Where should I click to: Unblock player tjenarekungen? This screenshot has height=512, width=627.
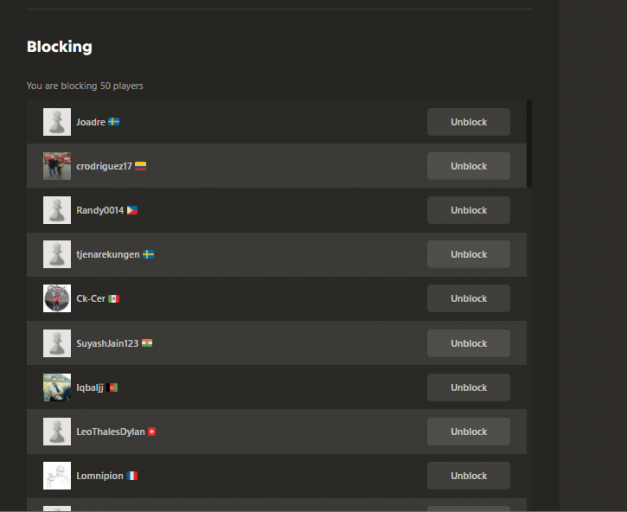[x=468, y=254]
